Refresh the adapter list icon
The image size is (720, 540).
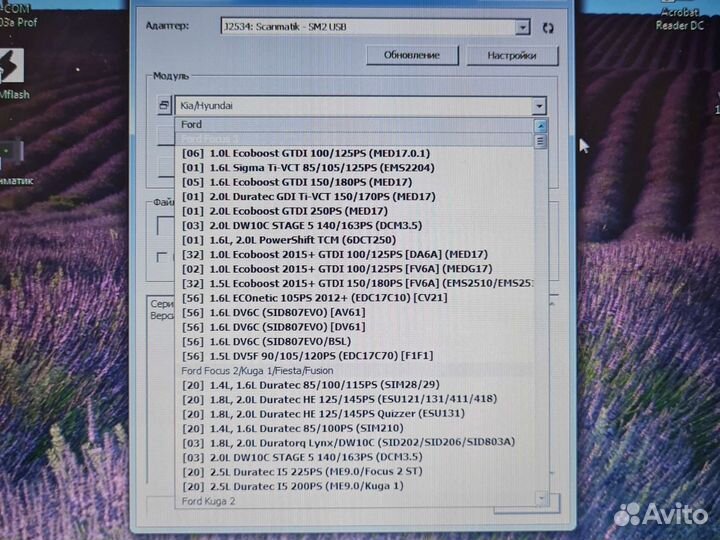(548, 28)
